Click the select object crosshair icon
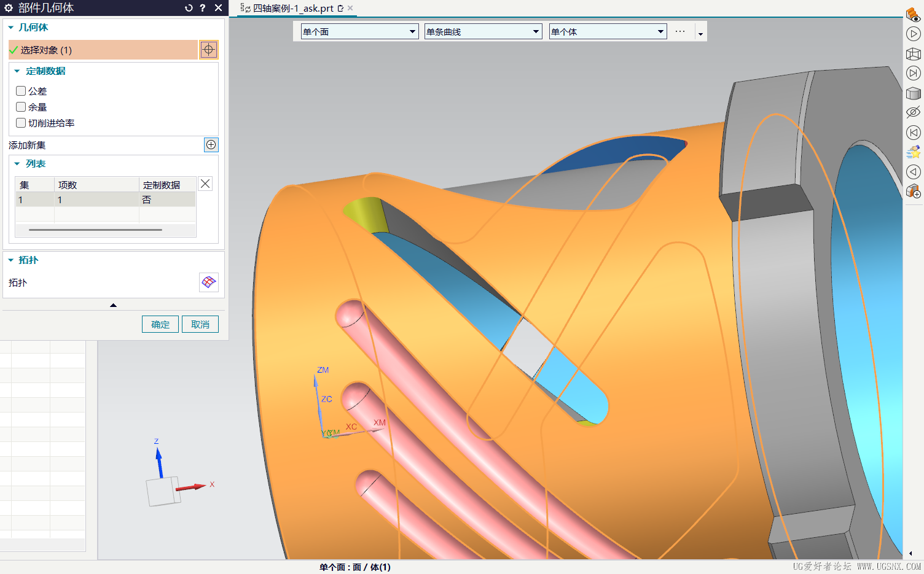Viewport: 924px width, 574px height. (x=208, y=50)
